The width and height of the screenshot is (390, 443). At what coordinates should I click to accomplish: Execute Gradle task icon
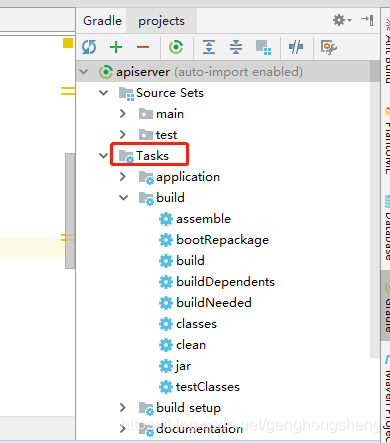point(176,47)
